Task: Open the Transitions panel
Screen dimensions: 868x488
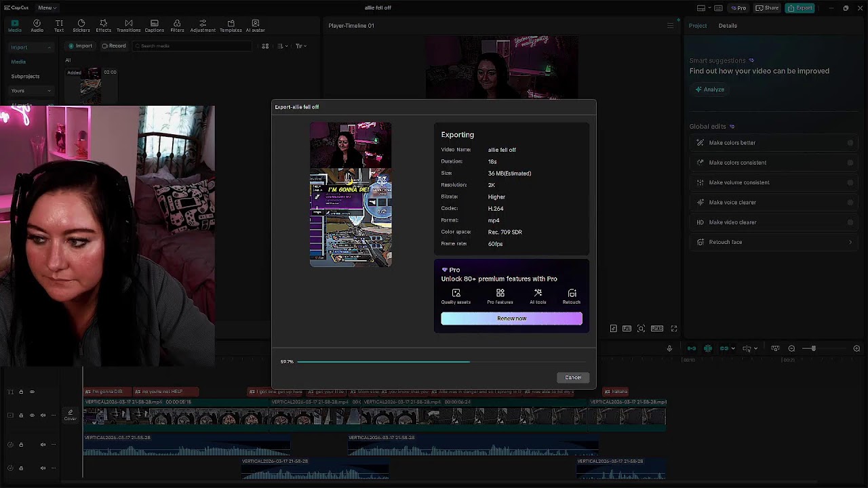Action: point(128,26)
